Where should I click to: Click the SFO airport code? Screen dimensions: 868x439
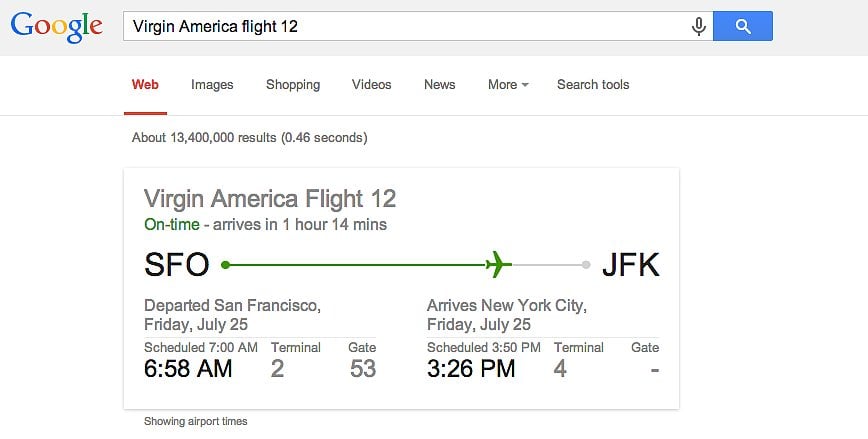click(x=177, y=264)
